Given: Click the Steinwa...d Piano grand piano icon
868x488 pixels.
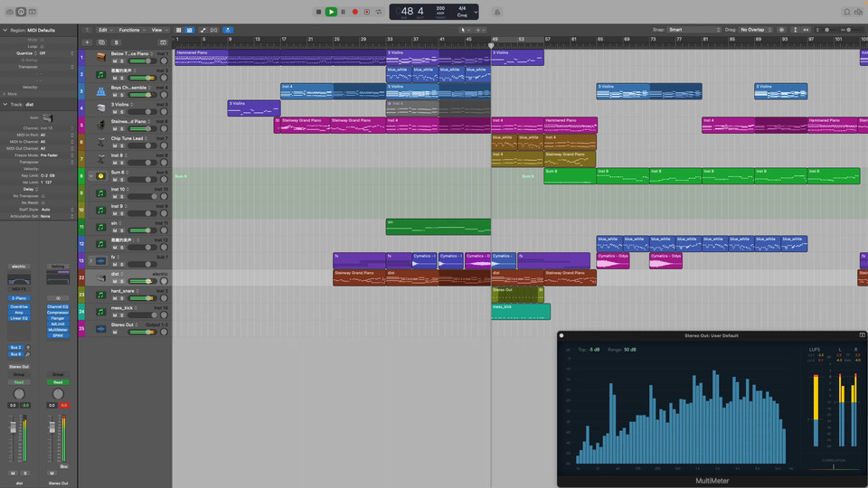Looking at the screenshot, I should coord(100,125).
